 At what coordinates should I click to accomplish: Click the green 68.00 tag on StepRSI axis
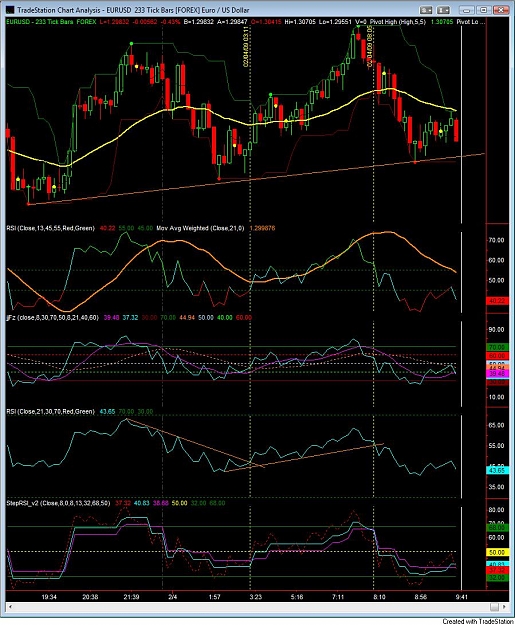click(497, 528)
